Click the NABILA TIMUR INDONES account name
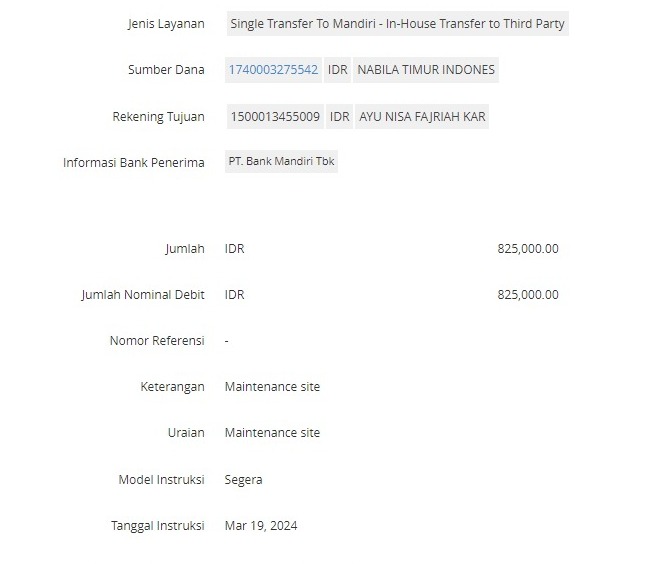This screenshot has width=649, height=564. 426,70
